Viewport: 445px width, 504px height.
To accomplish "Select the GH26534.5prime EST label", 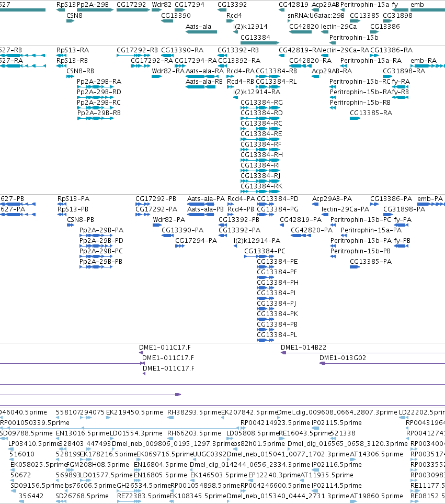I will coord(143,485).
